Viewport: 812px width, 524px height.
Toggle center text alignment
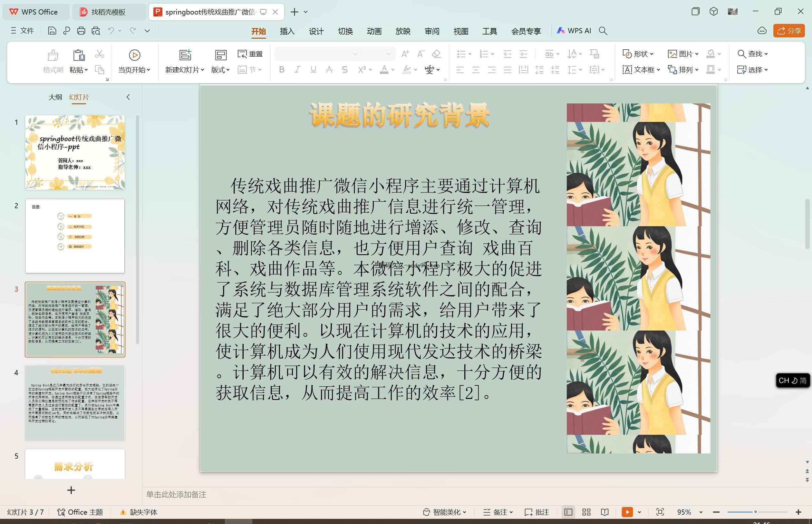tap(476, 70)
